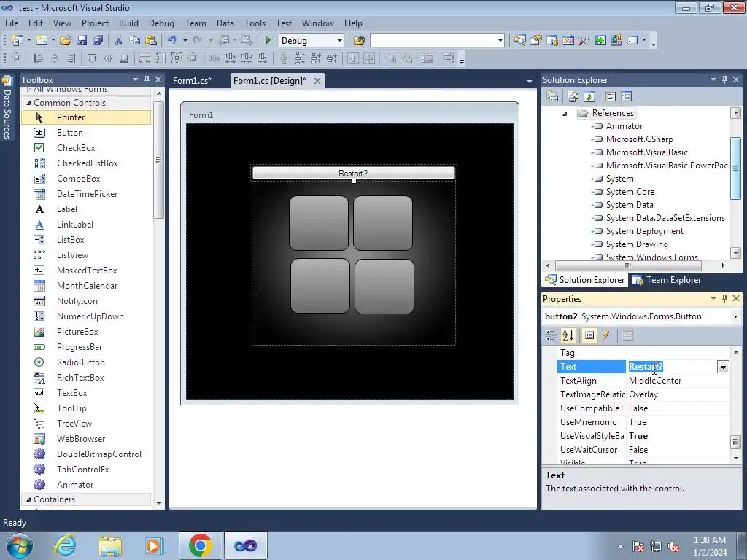Click the Save All toolbar icon
Screen dimensions: 747x560
[98, 41]
